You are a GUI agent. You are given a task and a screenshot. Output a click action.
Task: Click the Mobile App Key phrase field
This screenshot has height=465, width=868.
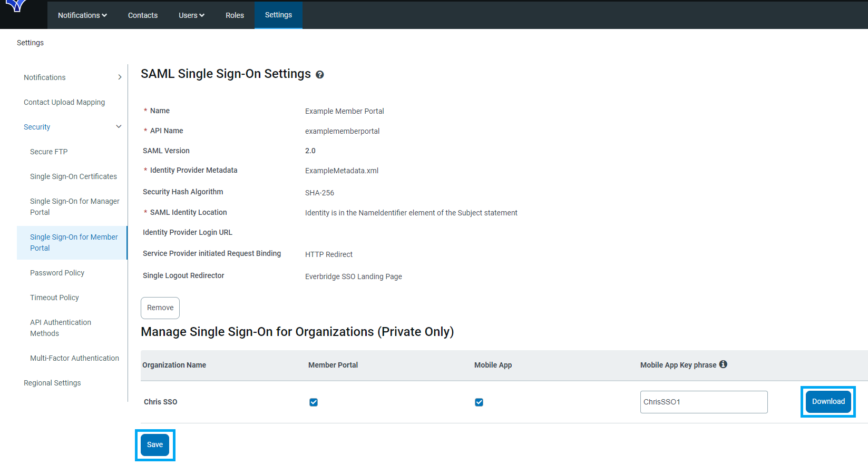pos(704,402)
